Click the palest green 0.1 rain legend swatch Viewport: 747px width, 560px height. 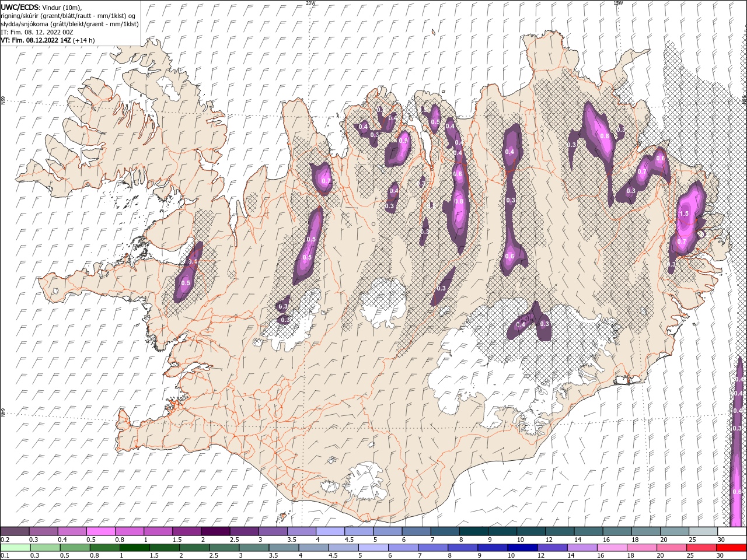15,547
